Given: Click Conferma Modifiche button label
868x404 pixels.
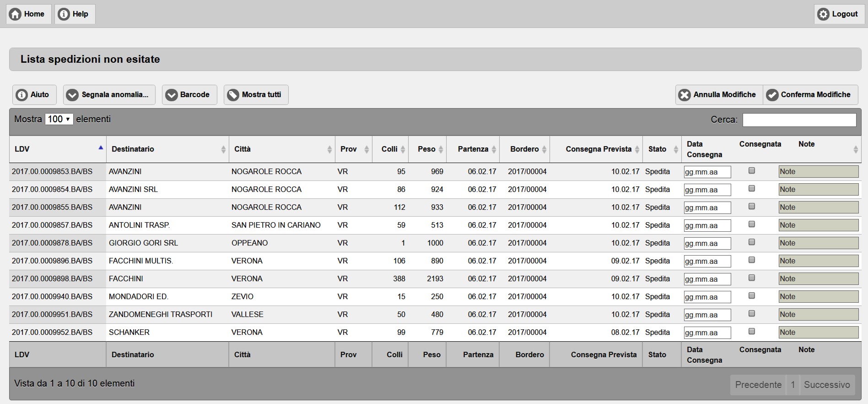Looking at the screenshot, I should click(816, 95).
